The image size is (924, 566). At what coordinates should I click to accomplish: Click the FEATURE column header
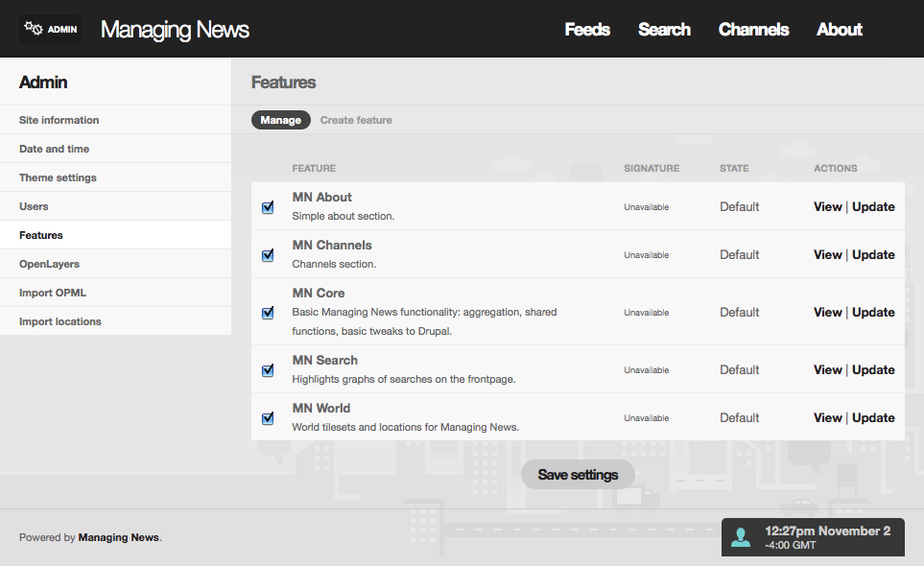click(314, 169)
